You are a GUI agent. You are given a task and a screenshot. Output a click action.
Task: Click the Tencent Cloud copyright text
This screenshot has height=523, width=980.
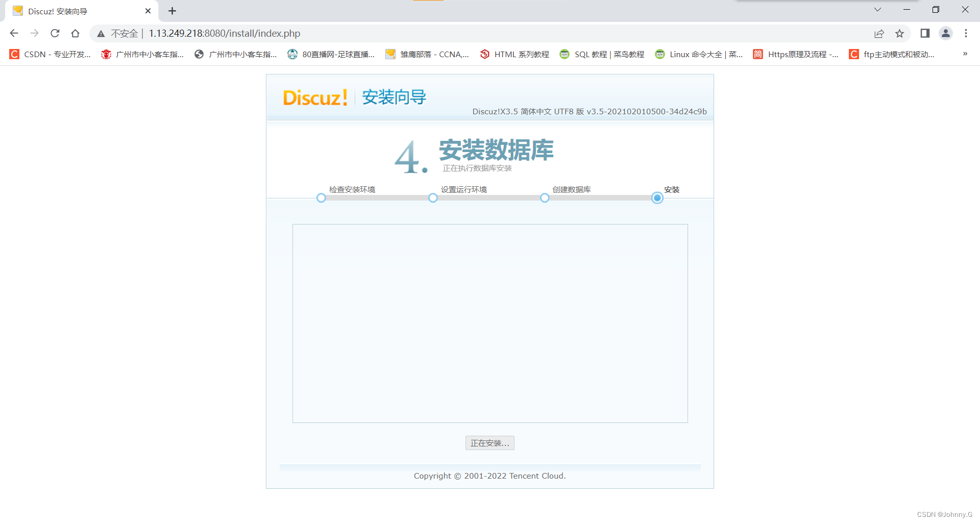[x=490, y=476]
